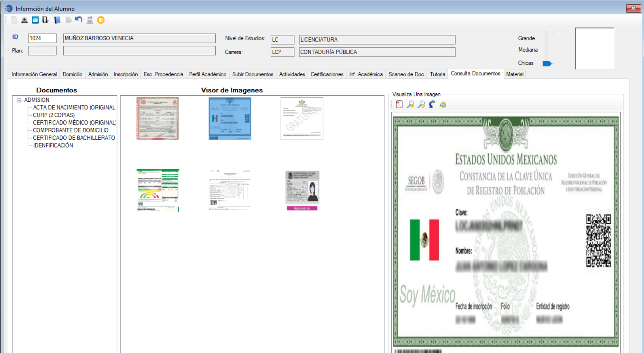Open the voter ID card thumbnail

click(302, 191)
